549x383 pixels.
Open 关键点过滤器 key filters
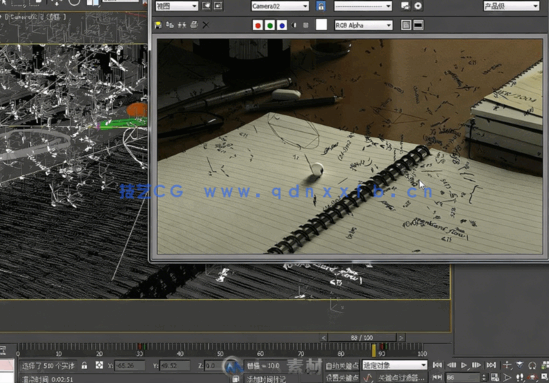point(401,378)
